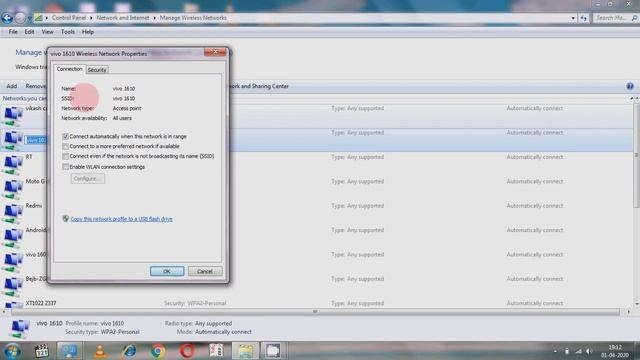
Task: Click the Forward navigation arrow in Explorer
Action: click(20, 18)
